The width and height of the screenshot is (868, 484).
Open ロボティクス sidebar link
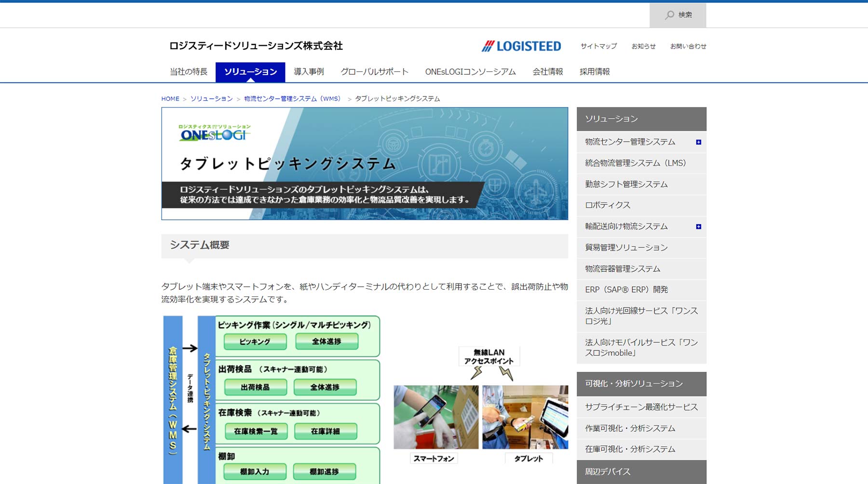tap(641, 205)
